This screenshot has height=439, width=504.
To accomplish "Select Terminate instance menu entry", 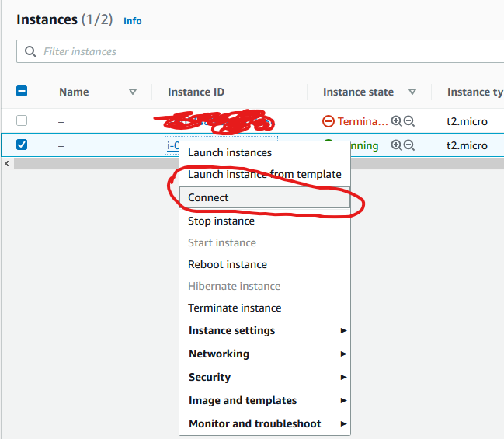I will click(235, 308).
